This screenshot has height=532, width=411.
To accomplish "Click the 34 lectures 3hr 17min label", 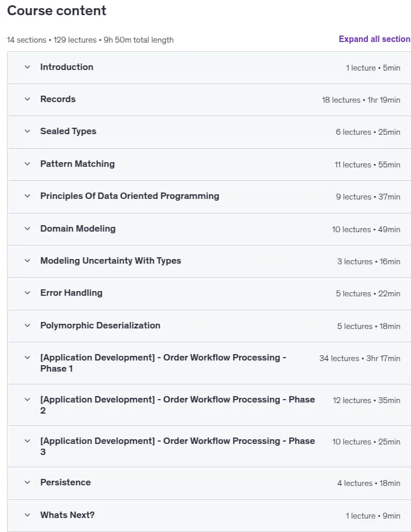I will click(360, 359).
